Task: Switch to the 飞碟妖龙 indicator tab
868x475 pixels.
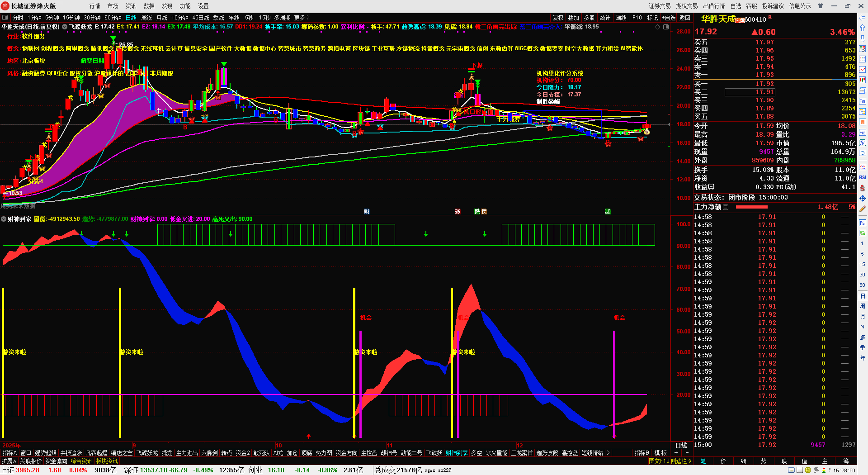Action: 147,453
